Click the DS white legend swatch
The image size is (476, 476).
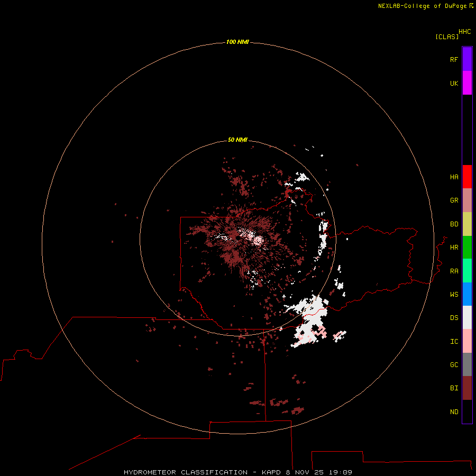pos(467,317)
